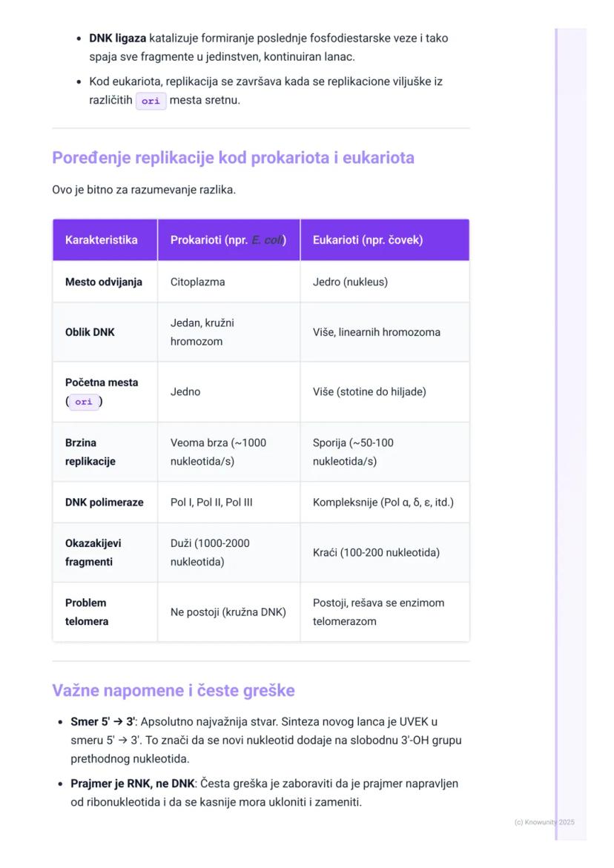Click the "Ne postoji (kružna DNK)" cell
This screenshot has width=614, height=868.
pos(228,612)
